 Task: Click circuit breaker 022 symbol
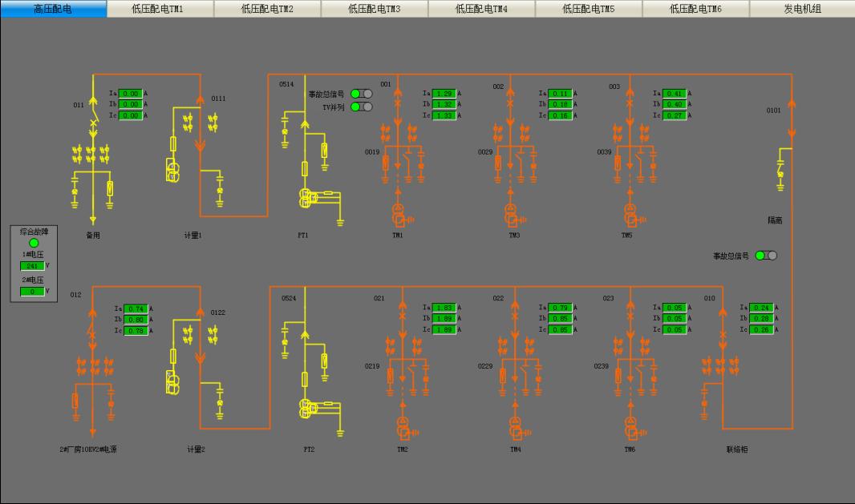[514, 318]
